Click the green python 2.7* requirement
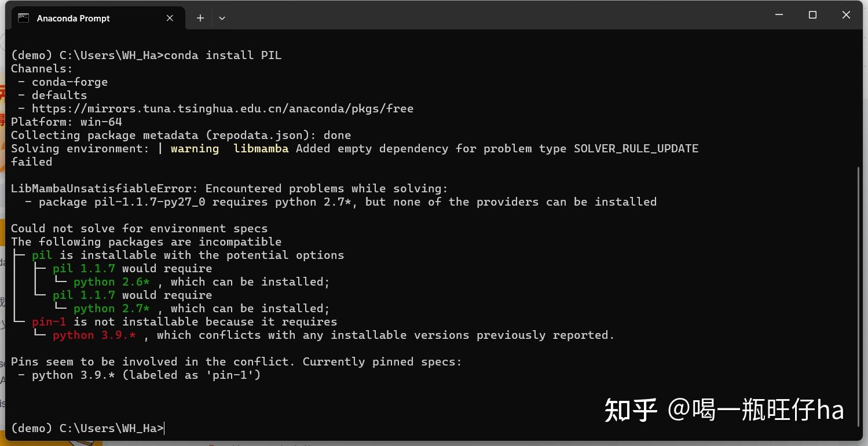This screenshot has width=868, height=446. [112, 308]
